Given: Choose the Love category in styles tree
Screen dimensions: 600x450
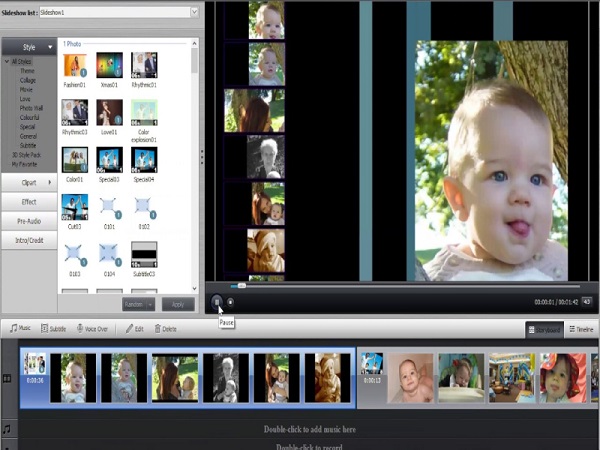Looking at the screenshot, I should tap(25, 99).
